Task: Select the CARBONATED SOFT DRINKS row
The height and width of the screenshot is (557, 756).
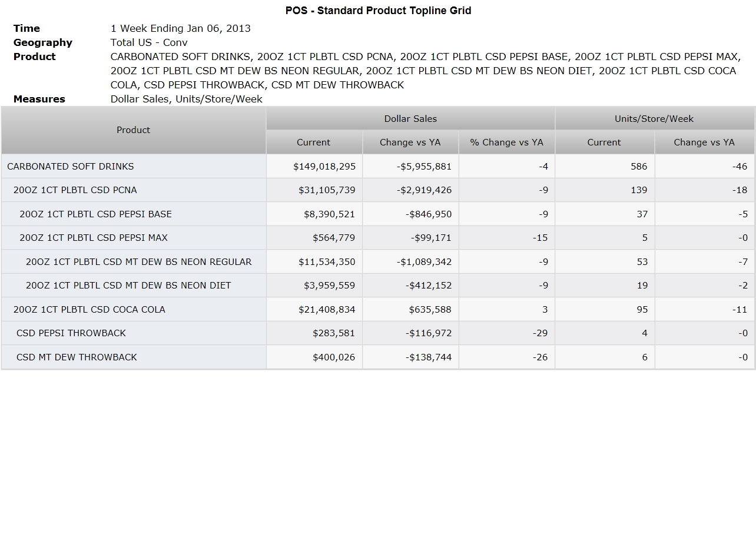Action: (378, 167)
